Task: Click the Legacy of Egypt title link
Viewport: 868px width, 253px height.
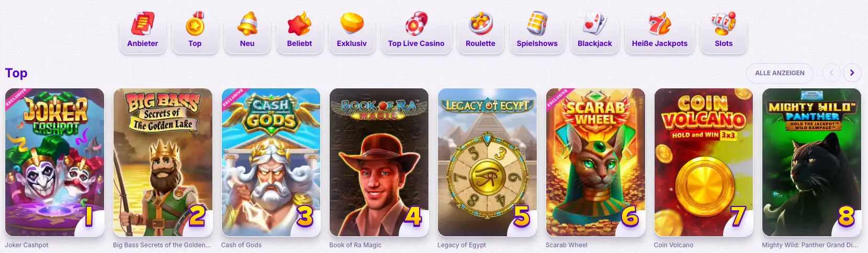Action: [461, 245]
